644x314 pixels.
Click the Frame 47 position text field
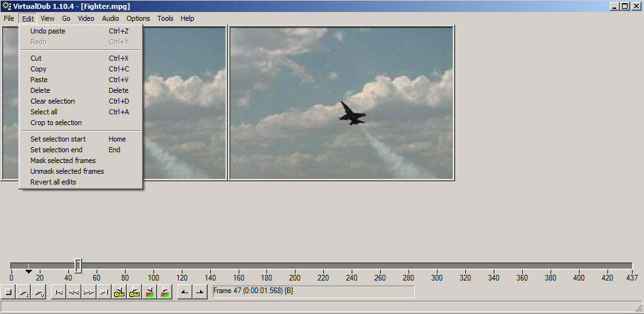(x=313, y=292)
